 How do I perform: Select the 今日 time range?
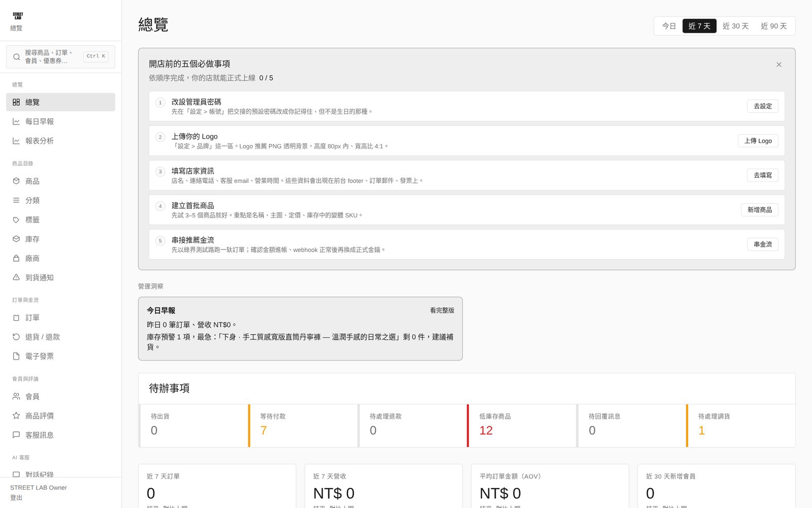coord(669,26)
